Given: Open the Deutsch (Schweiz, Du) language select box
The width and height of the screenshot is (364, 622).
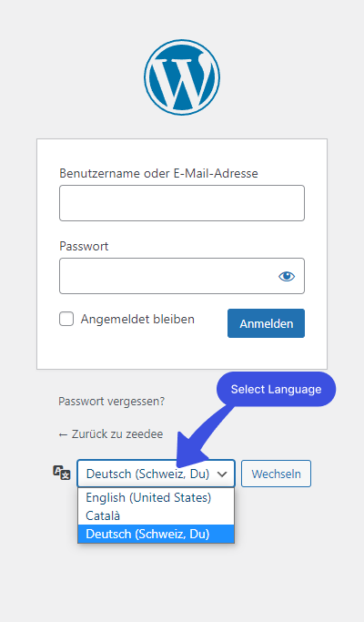Looking at the screenshot, I should [157, 474].
